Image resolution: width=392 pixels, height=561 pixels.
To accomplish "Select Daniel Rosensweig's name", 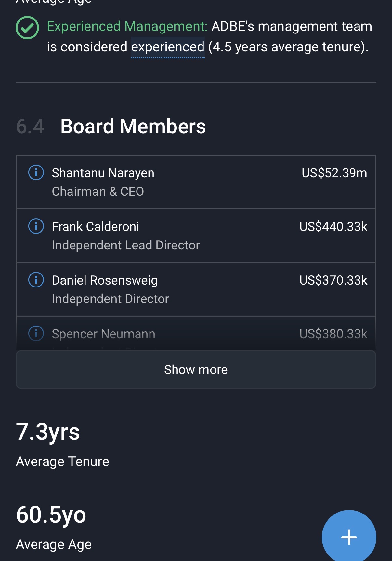I will pyautogui.click(x=105, y=280).
